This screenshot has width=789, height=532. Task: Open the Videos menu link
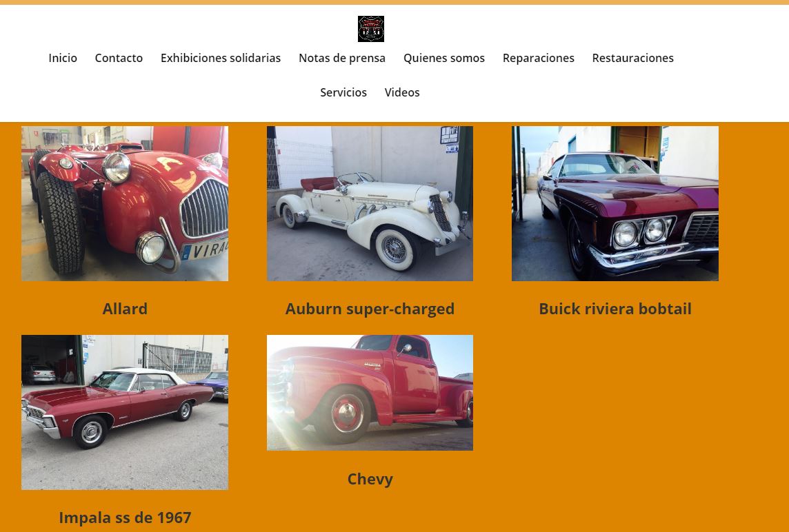402,92
